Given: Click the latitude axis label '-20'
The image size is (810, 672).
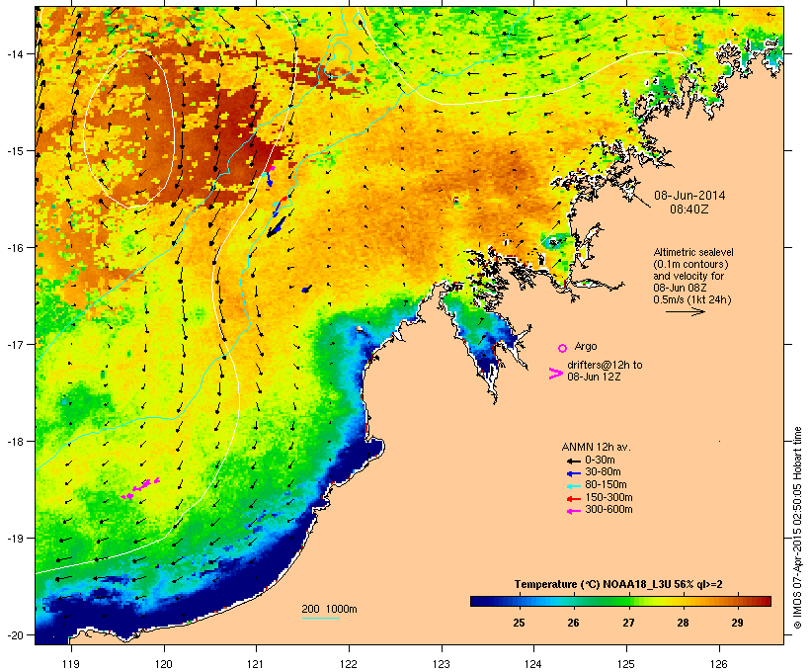Looking at the screenshot, I should (x=14, y=634).
